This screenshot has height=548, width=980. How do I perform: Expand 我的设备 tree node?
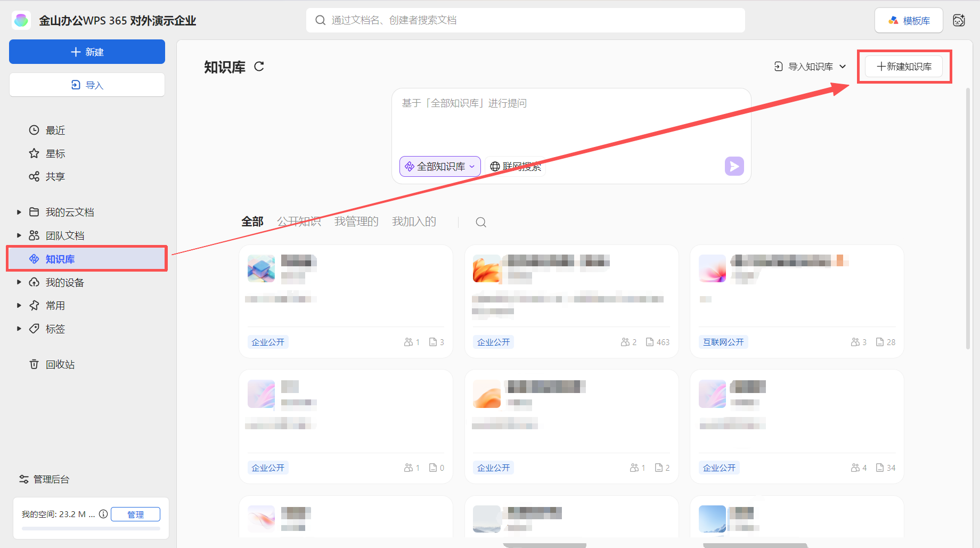coord(19,282)
